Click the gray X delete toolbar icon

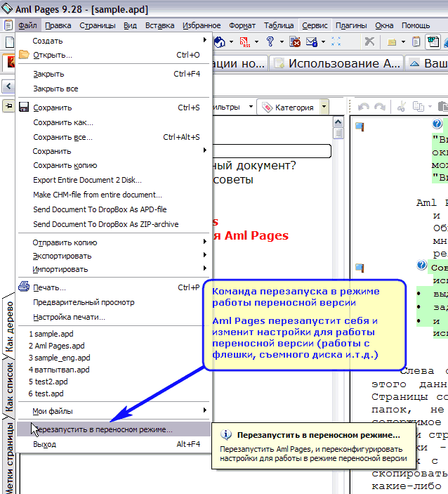(369, 41)
